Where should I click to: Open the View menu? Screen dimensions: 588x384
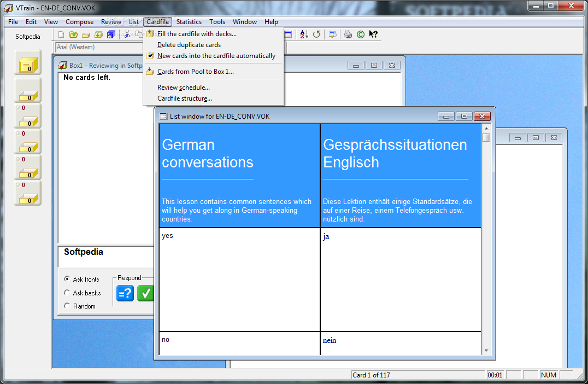click(51, 22)
